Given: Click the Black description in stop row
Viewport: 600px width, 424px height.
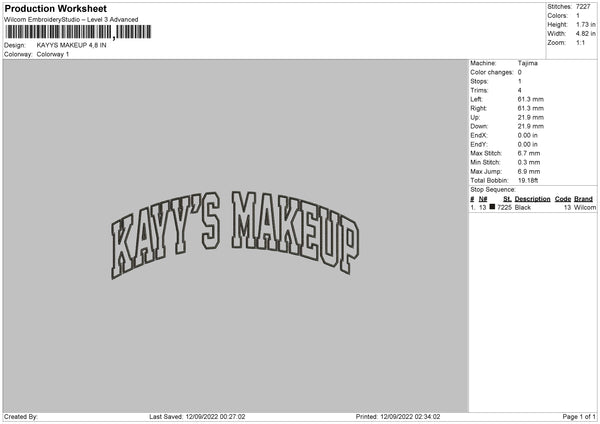Looking at the screenshot, I should click(523, 207).
